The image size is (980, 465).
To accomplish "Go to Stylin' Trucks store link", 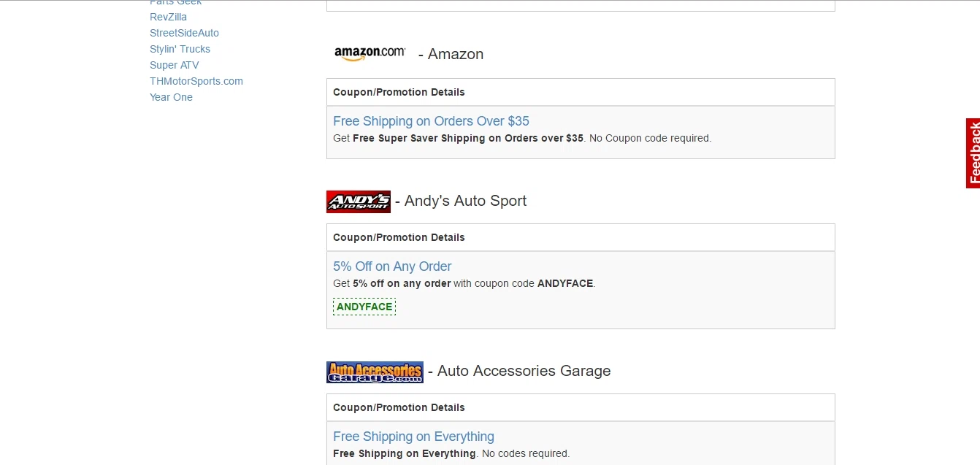I will tap(180, 49).
